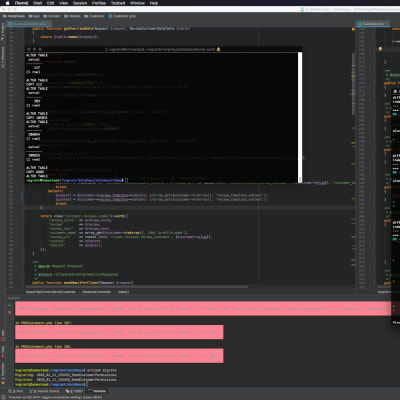Click the yellow warning marker above the editor scrollbar

(x=353, y=29)
